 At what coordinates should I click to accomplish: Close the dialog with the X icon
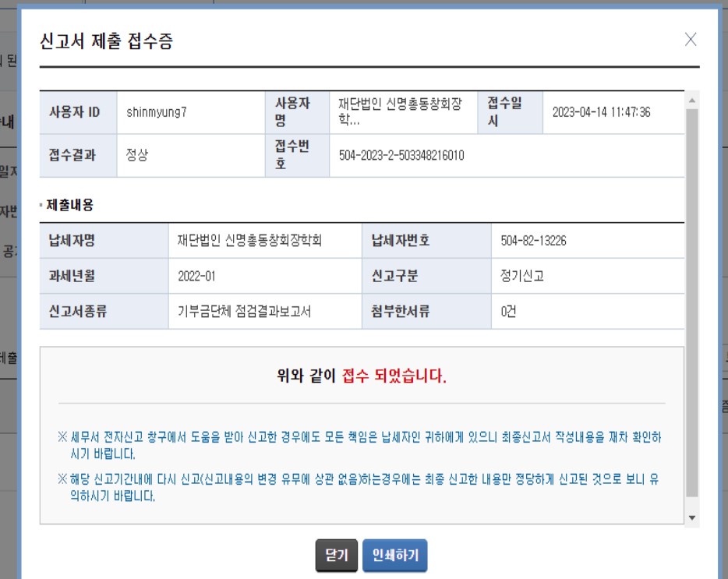pyautogui.click(x=690, y=40)
